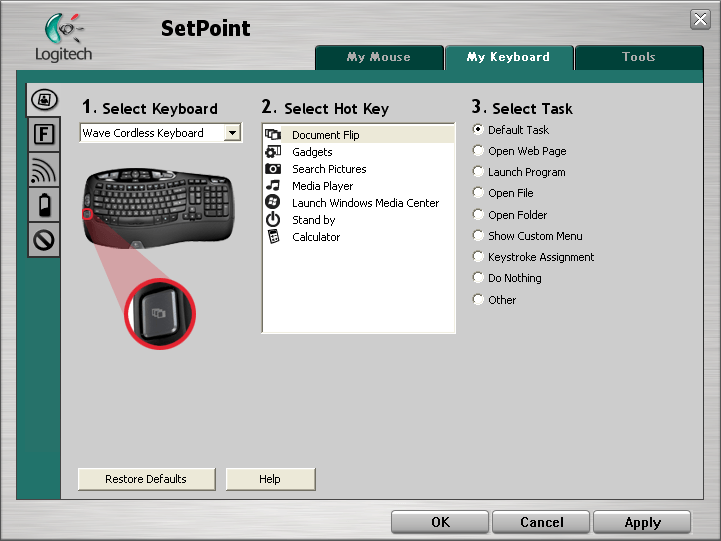Switch to the My Keyboard tab
Image resolution: width=721 pixels, height=541 pixels.
tap(509, 57)
